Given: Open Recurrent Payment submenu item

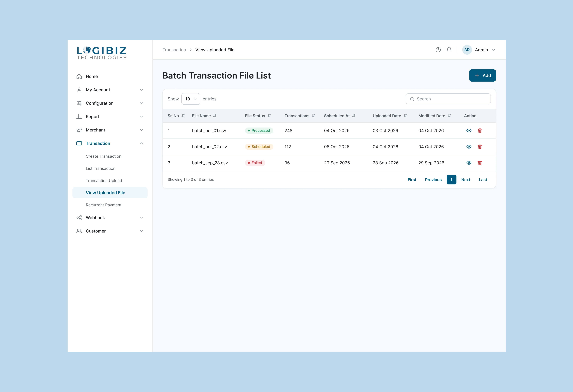Looking at the screenshot, I should click(x=104, y=205).
